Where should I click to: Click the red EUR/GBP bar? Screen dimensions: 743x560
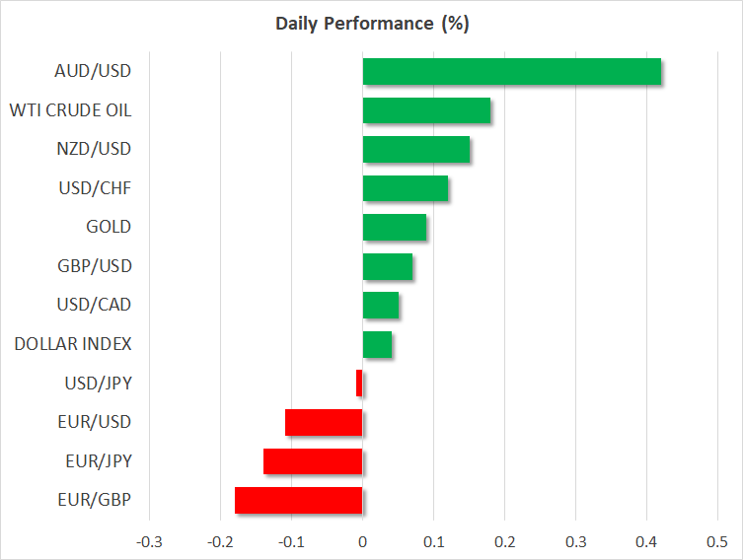click(299, 500)
